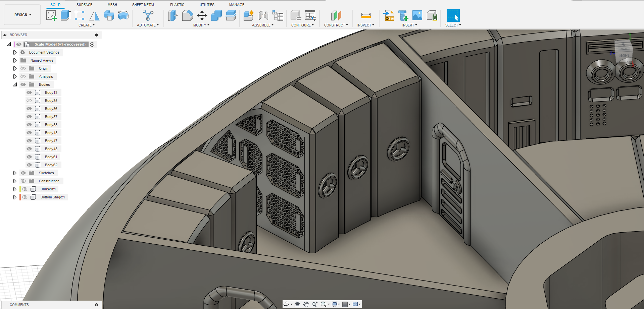Open the Automate fork icon
The image size is (644, 309).
[x=148, y=15]
